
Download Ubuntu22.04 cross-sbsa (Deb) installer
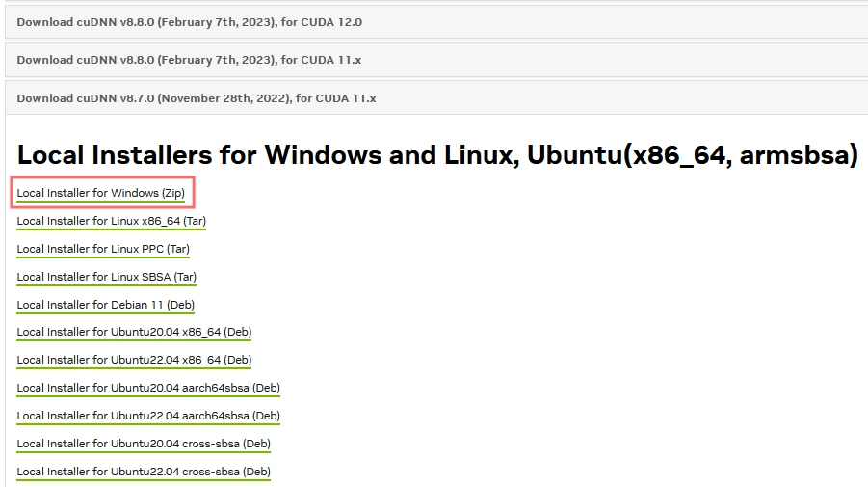(144, 472)
